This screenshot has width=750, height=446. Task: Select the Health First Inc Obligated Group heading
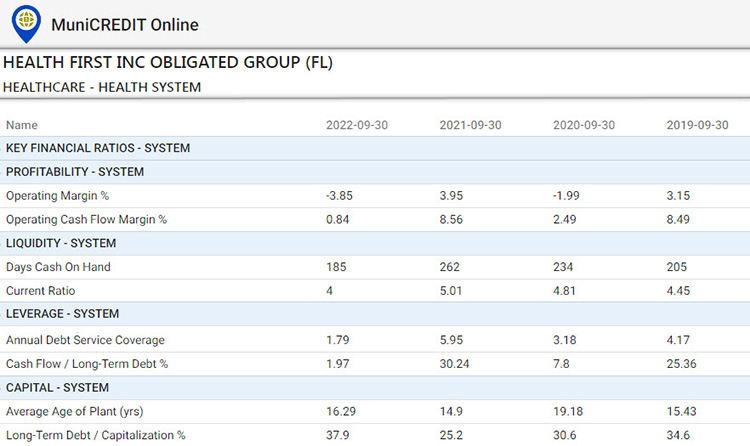tap(168, 62)
